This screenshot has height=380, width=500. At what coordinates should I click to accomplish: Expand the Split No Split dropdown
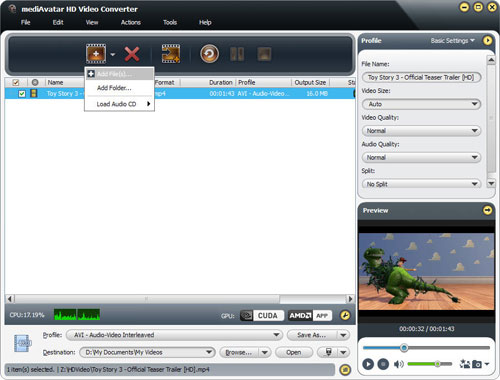pyautogui.click(x=421, y=184)
